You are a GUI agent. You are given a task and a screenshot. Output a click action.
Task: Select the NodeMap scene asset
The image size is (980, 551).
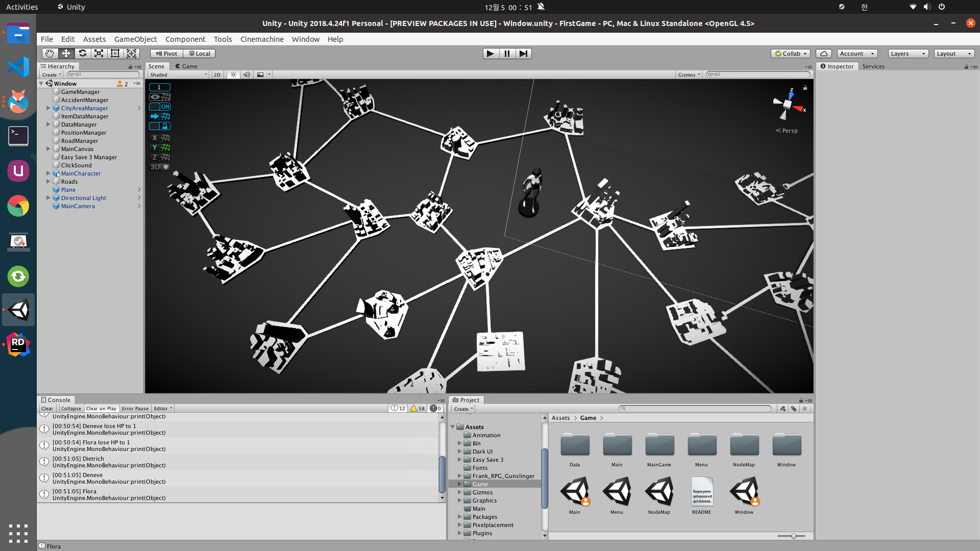pos(659,495)
